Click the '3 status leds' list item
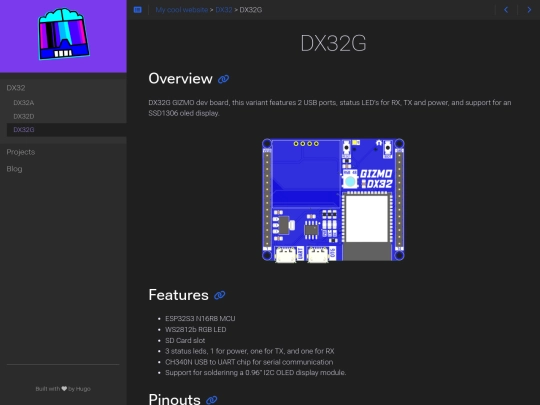Viewport: 540px width, 405px height. 250,351
